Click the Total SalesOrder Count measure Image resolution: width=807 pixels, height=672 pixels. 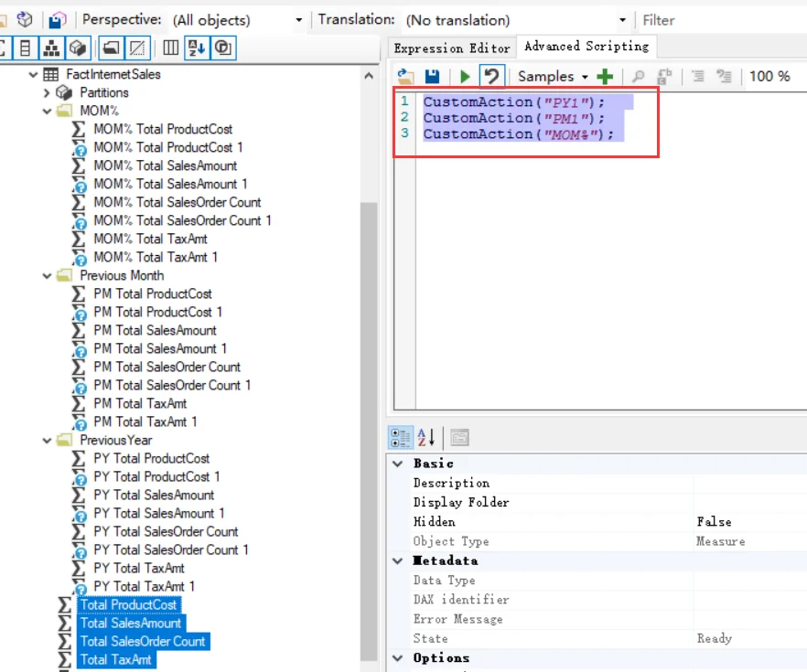[x=143, y=642]
